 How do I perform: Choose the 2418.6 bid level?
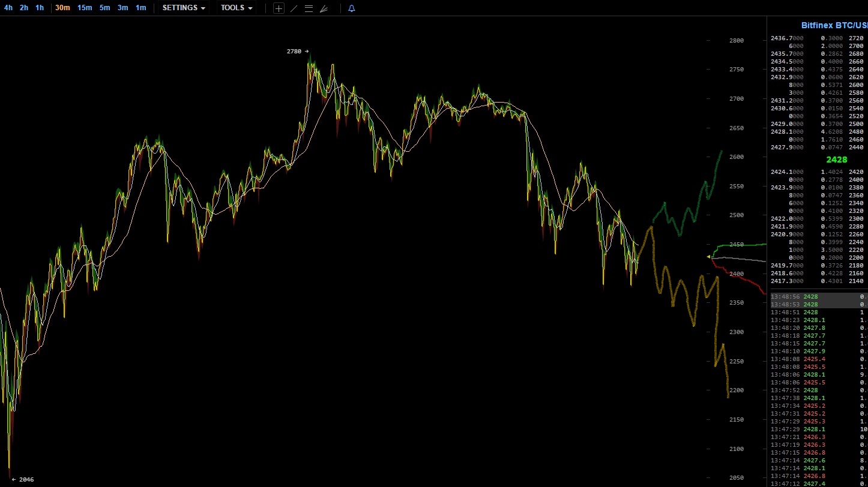[x=818, y=273]
